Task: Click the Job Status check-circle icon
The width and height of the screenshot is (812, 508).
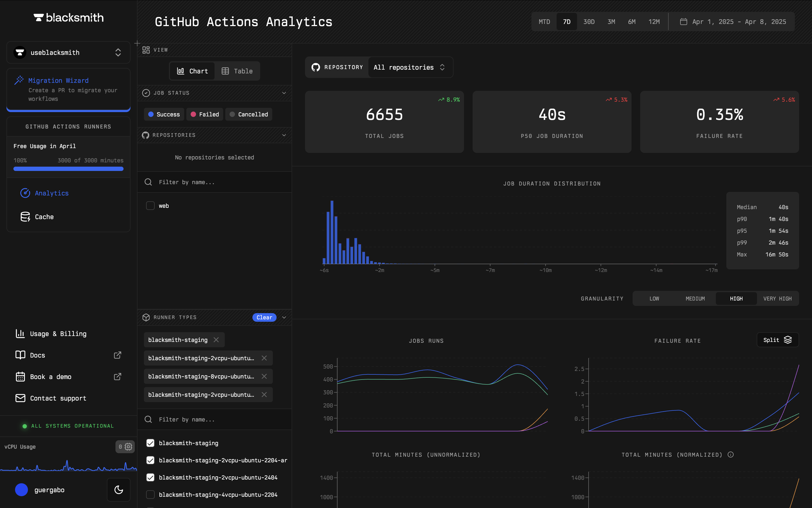Action: [x=146, y=93]
